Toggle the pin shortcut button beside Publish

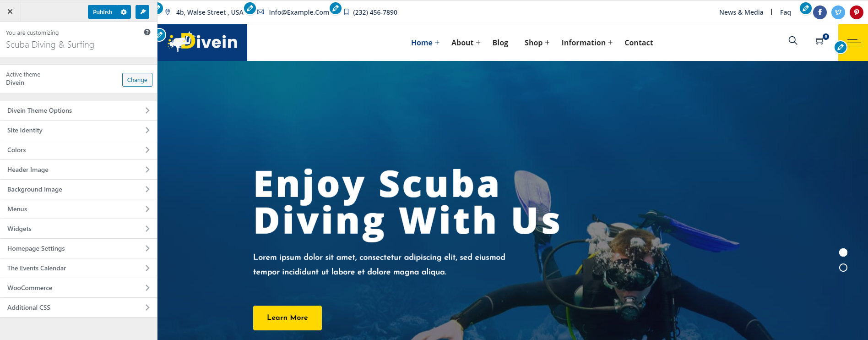(142, 12)
